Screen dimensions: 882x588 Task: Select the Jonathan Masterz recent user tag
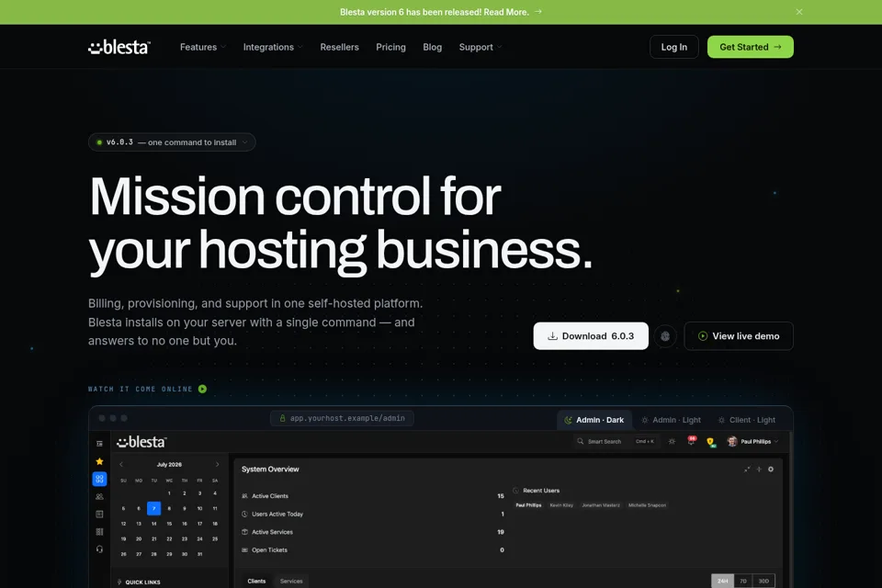coord(601,505)
